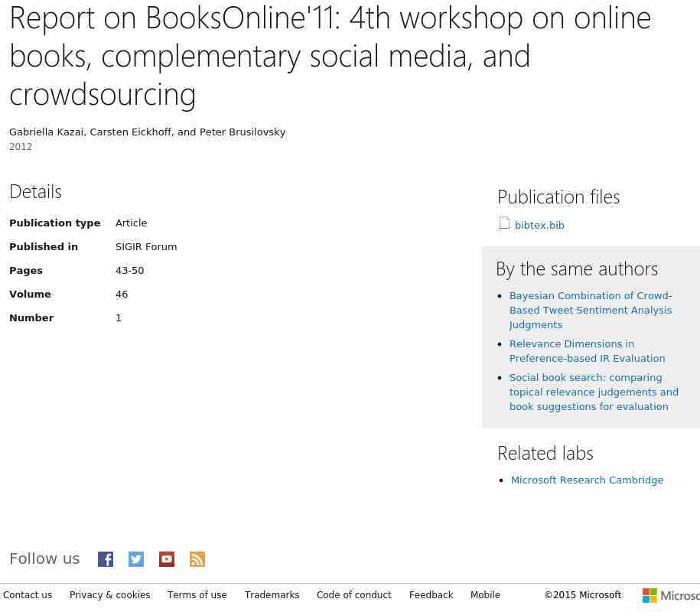
Task: Click the bibtex.bib file icon
Action: tap(504, 223)
